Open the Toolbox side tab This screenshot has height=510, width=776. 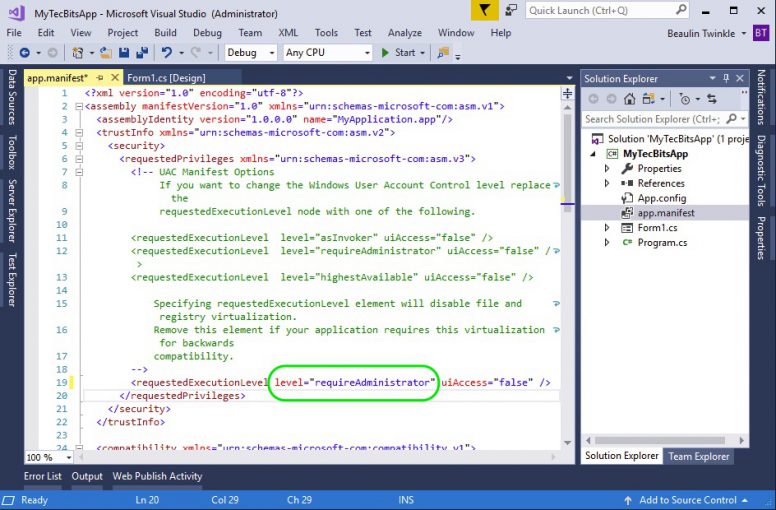(12, 152)
